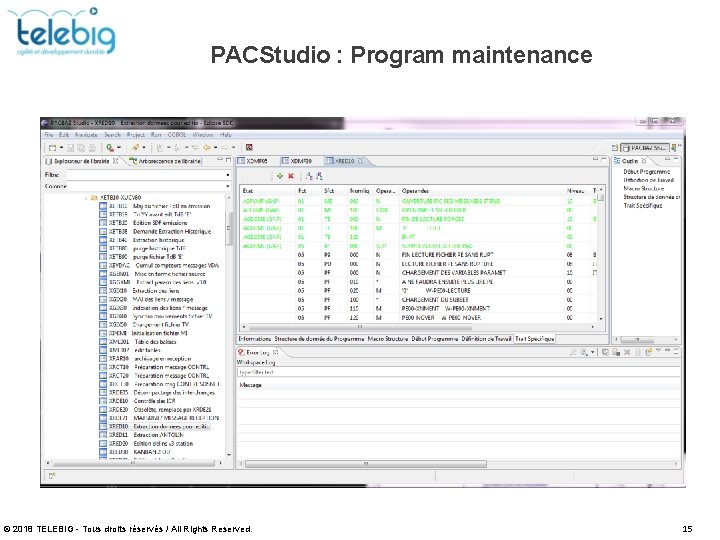Click the yellow Back navigation arrow

pyautogui.click(x=207, y=148)
